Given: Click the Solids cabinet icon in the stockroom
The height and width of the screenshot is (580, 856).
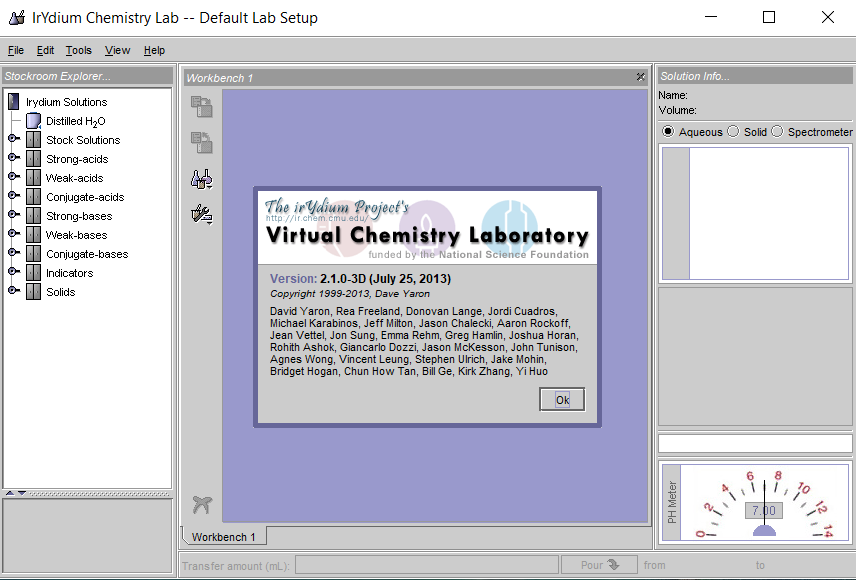Looking at the screenshot, I should [33, 291].
